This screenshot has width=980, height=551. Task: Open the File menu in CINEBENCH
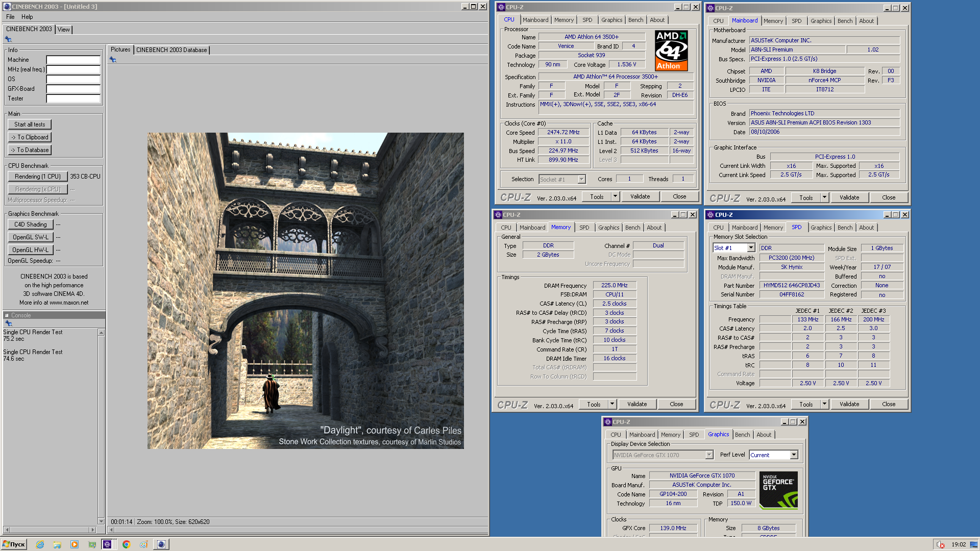10,17
